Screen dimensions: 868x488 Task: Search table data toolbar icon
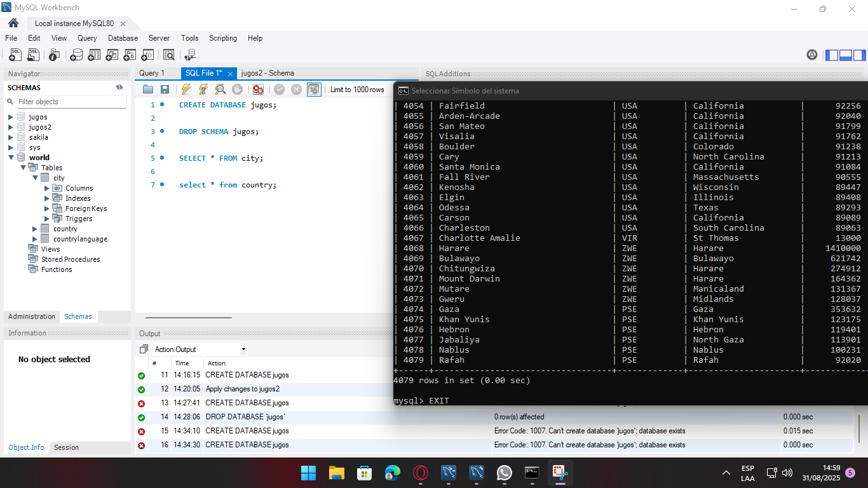click(168, 55)
